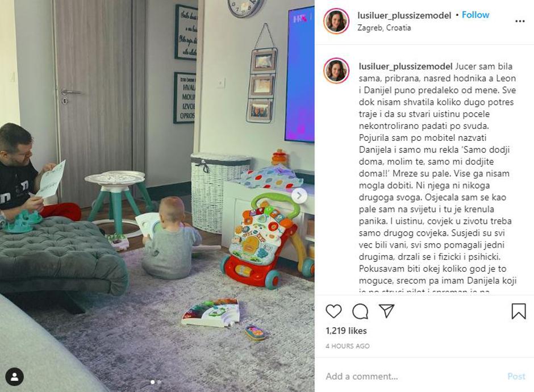Go to next photo with arrow
Viewport: 534px width, 392px height.
point(299,195)
